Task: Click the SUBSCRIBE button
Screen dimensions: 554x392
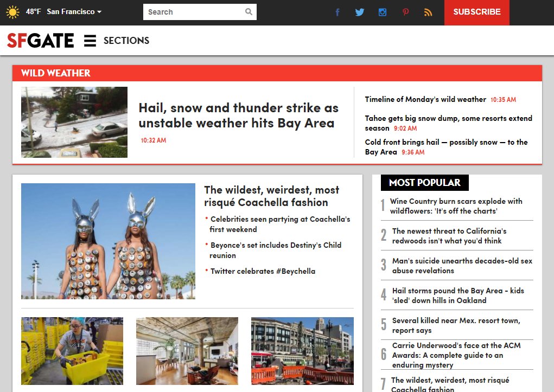Action: pyautogui.click(x=476, y=11)
